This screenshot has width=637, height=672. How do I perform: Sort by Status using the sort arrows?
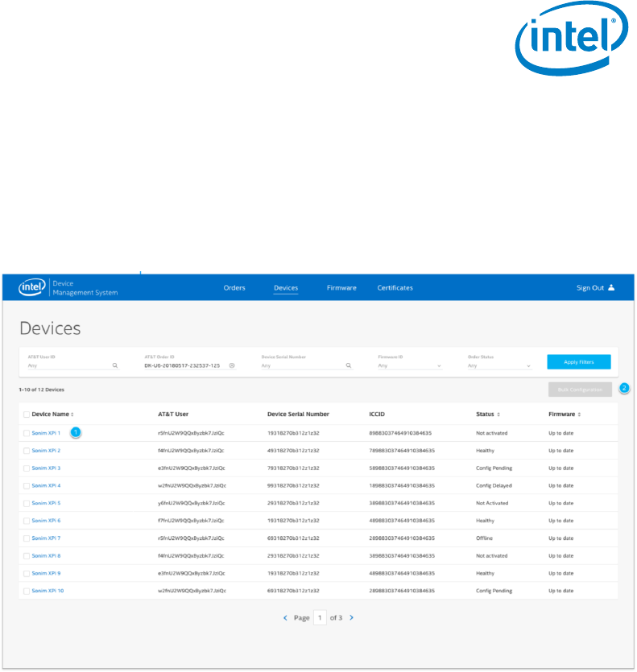[498, 414]
